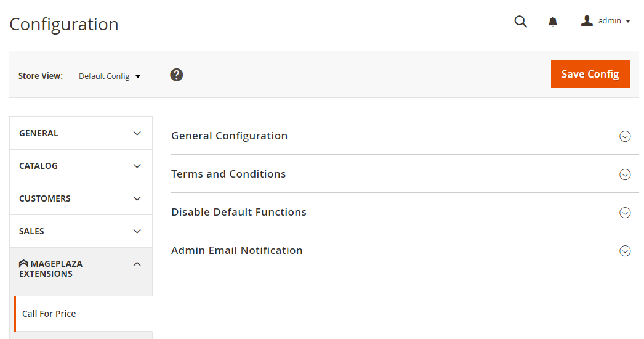Click the admin user avatar icon
644x339 pixels.
click(x=587, y=21)
